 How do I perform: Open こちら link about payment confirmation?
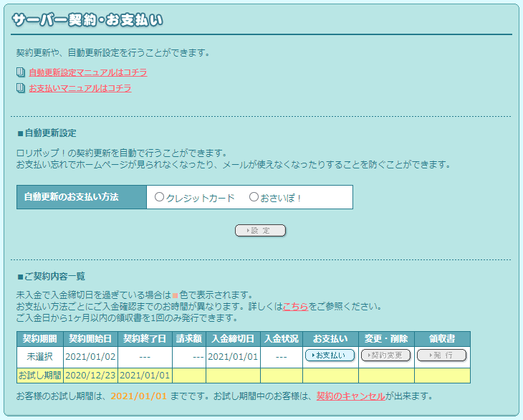pos(295,306)
